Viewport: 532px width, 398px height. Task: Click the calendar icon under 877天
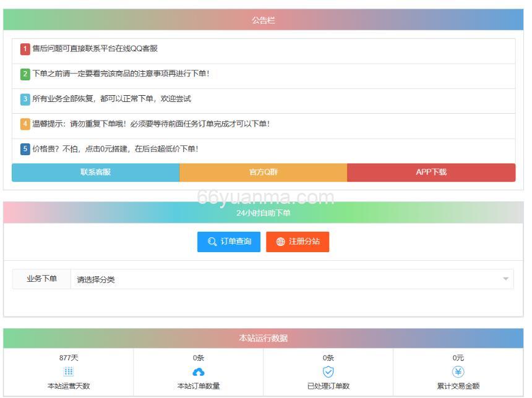69,371
